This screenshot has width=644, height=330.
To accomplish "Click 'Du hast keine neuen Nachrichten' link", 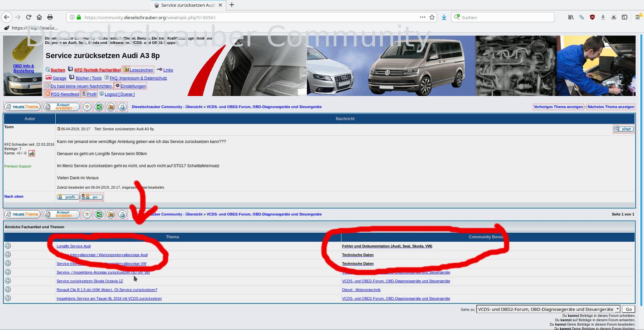I will pyautogui.click(x=82, y=86).
